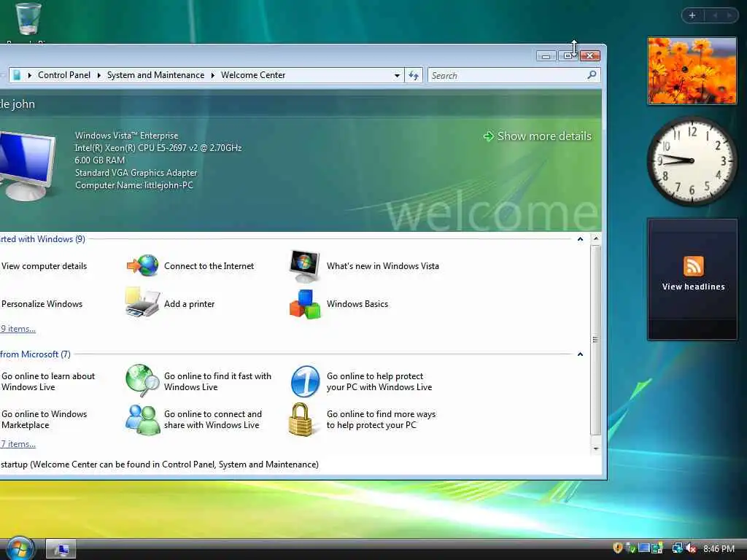
Task: Click the sidebar add gadget plus button
Action: click(x=692, y=15)
